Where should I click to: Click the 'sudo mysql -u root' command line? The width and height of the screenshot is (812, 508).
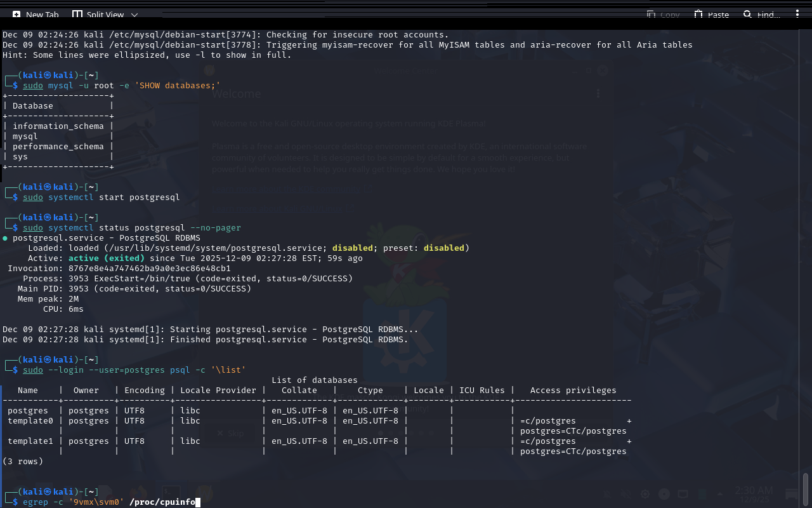click(x=121, y=86)
